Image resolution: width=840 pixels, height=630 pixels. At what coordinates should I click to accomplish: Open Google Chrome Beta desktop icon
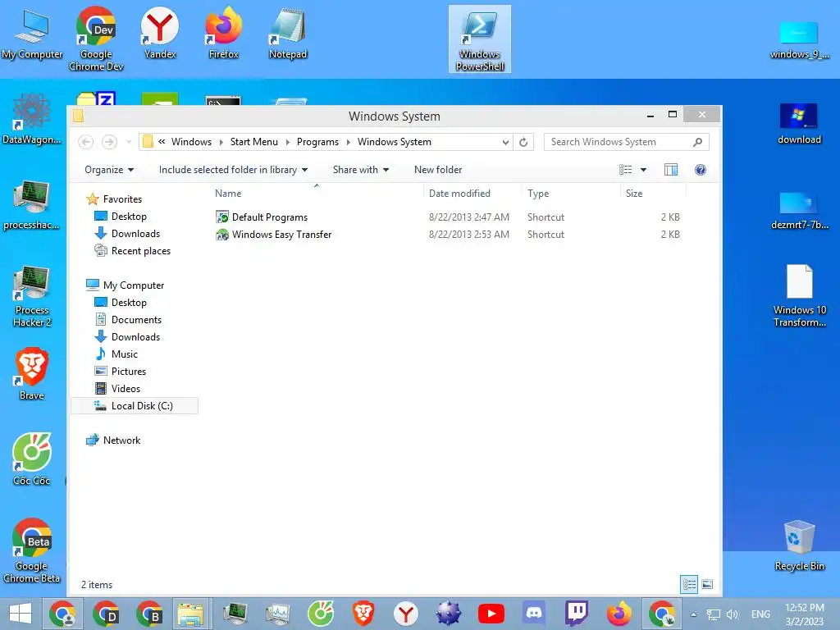tap(32, 550)
